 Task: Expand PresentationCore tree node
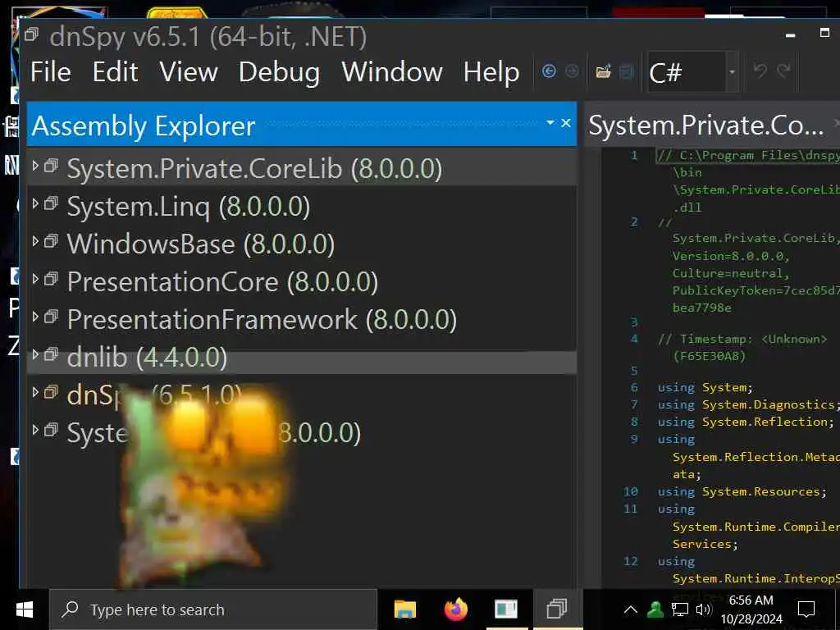[35, 279]
